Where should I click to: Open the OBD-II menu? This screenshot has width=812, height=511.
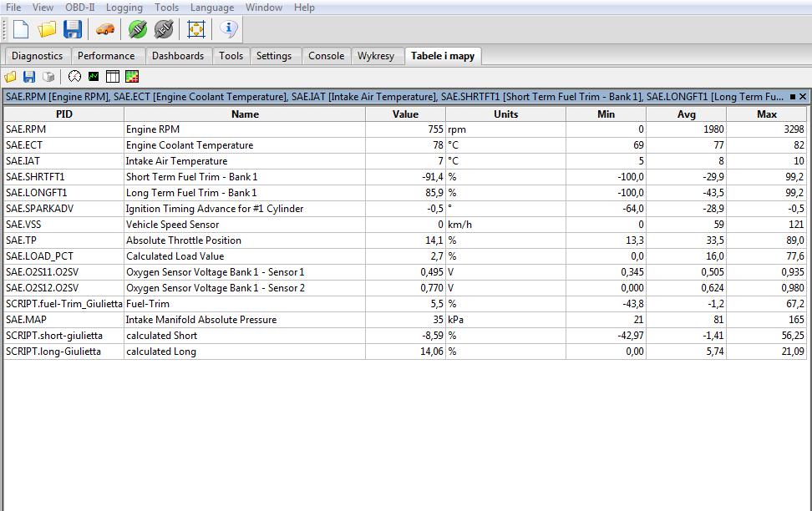(79, 8)
